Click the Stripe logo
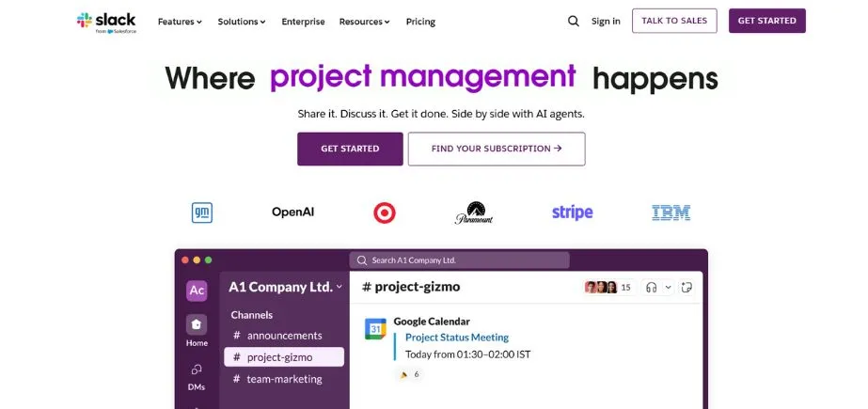Viewport: 868px width, 409px height. coord(573,212)
